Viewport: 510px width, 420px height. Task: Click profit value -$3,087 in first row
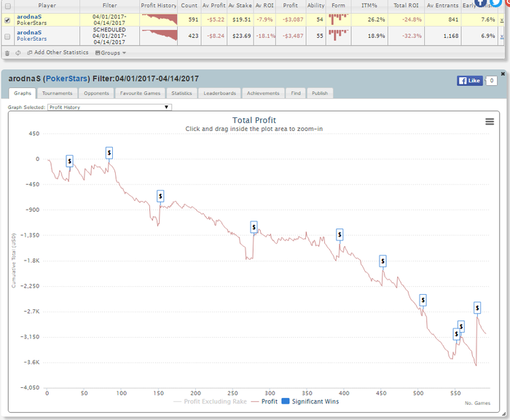[293, 20]
